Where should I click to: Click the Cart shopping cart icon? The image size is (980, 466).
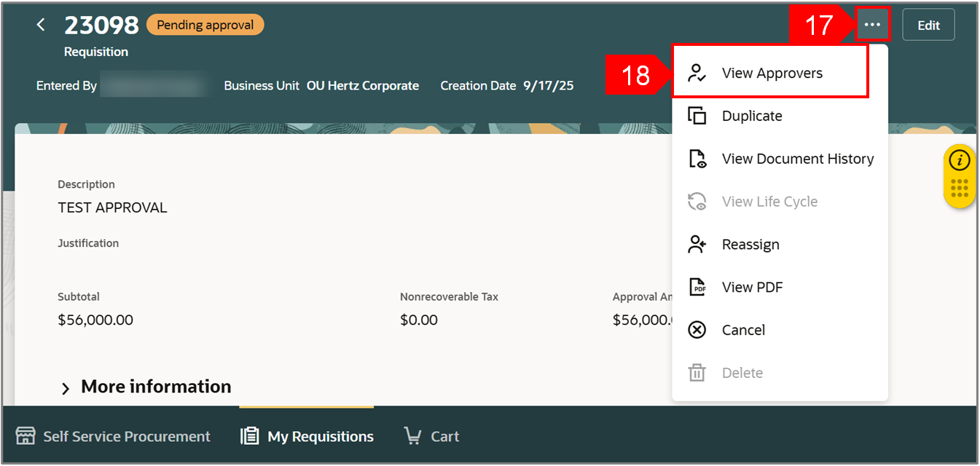412,436
